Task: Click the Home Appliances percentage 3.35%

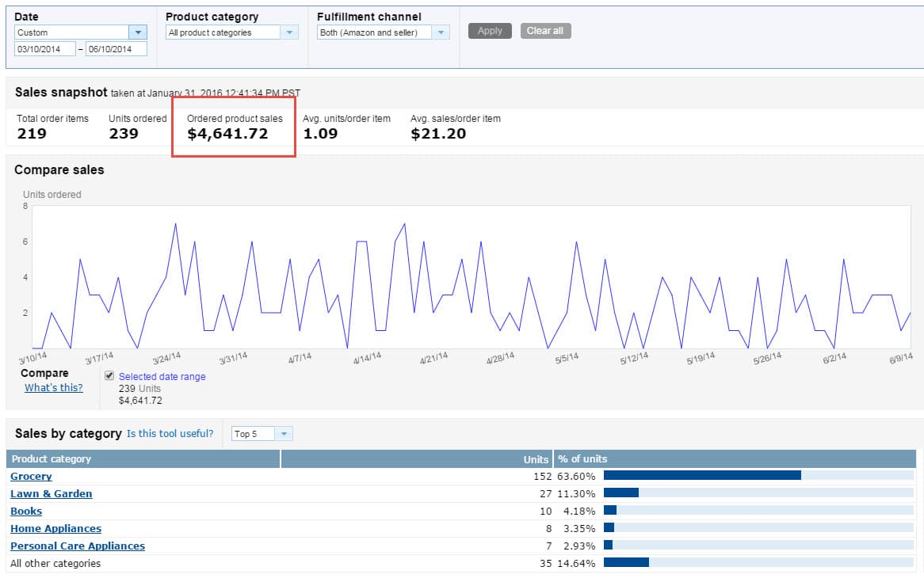Action: click(x=579, y=528)
